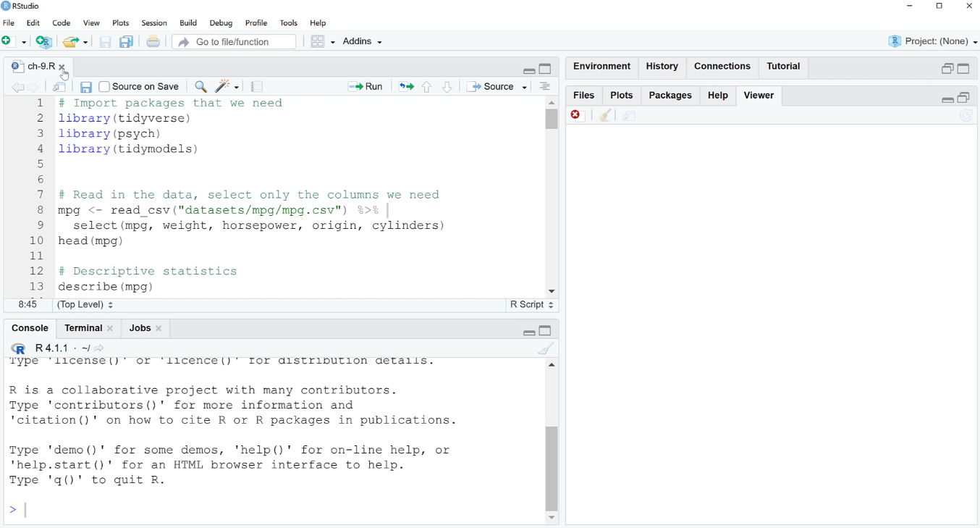
Task: Open the Addins dropdown
Action: (x=363, y=42)
